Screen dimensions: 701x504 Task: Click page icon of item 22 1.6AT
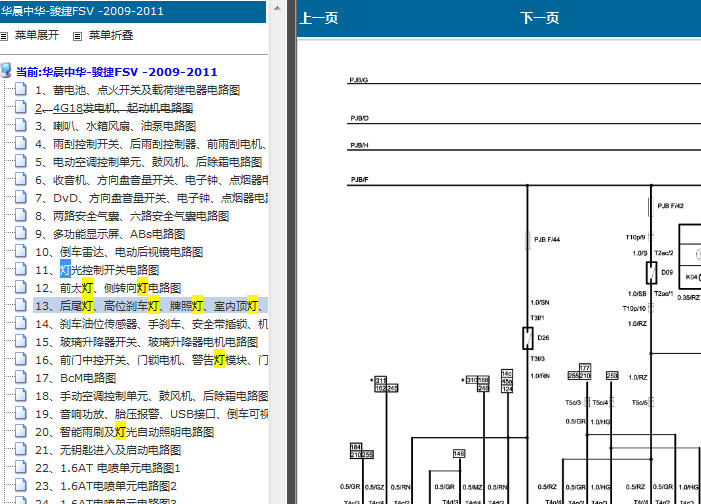point(21,467)
